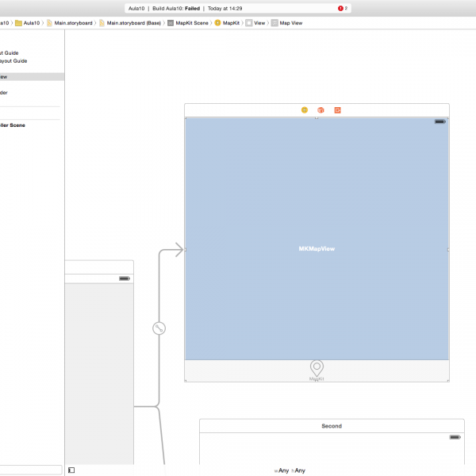Image resolution: width=476 pixels, height=476 pixels.
Task: Select the highlighted View row in the outline
Action: click(x=32, y=77)
